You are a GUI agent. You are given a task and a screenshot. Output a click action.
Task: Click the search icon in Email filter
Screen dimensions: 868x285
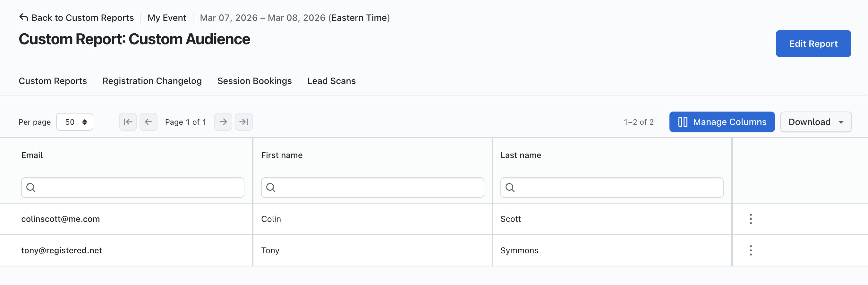click(31, 187)
